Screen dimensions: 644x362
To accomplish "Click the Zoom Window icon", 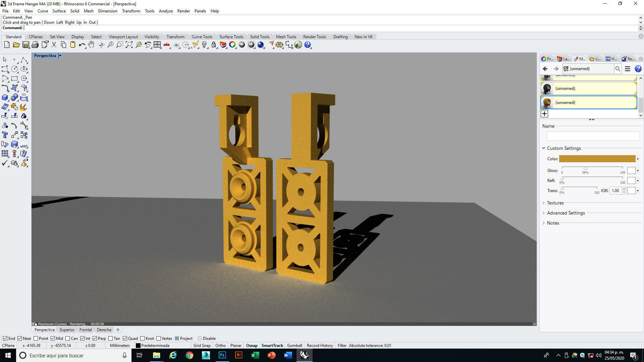I will (x=119, y=45).
